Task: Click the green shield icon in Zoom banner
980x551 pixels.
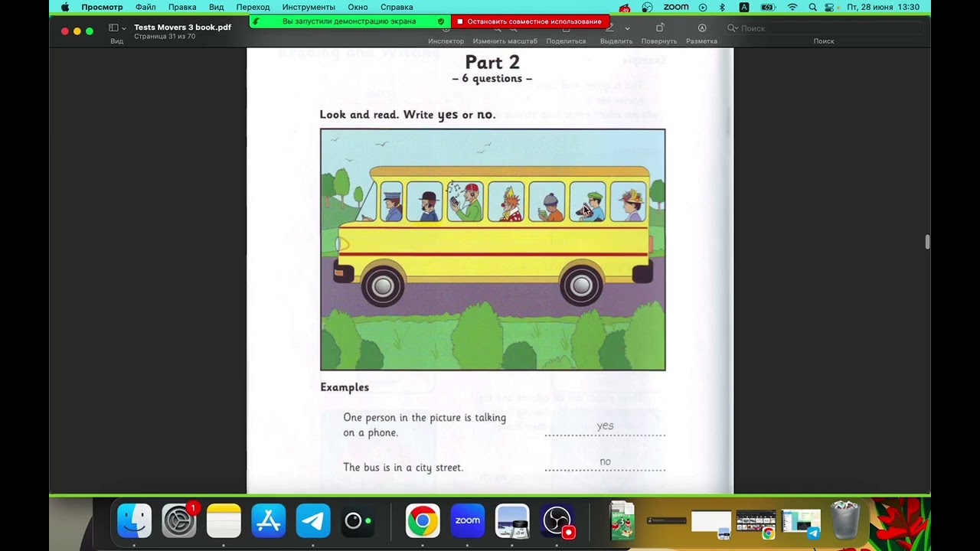Action: 440,21
